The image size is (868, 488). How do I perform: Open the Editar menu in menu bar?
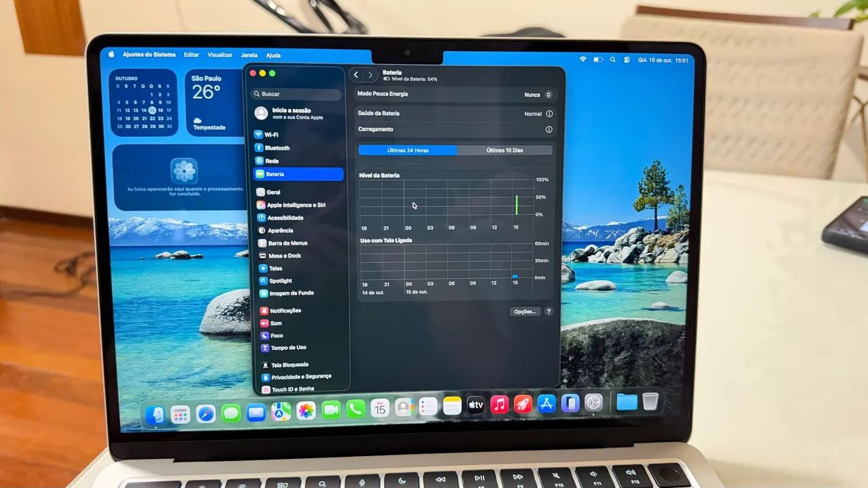point(191,55)
